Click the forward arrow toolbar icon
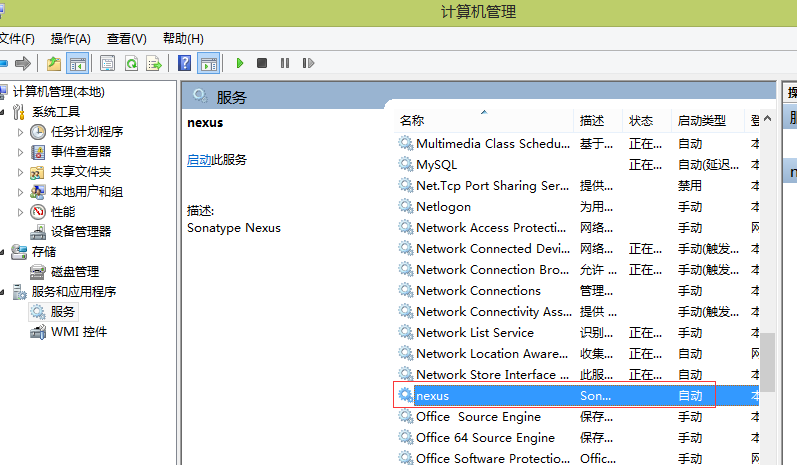 click(x=23, y=64)
